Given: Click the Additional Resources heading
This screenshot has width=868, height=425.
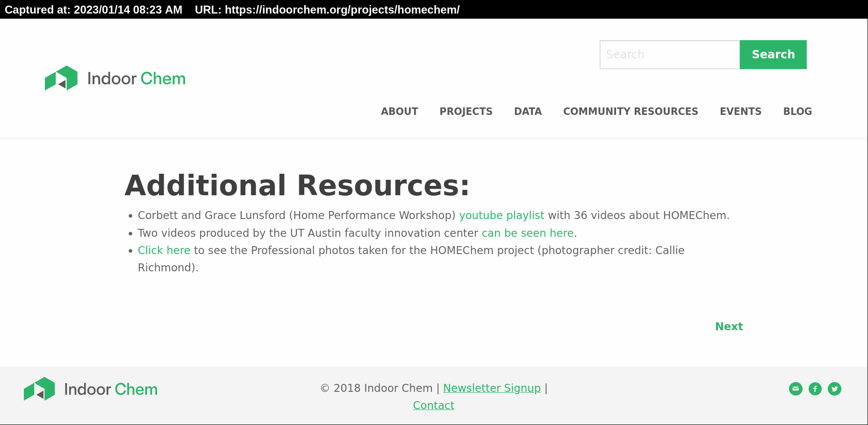Looking at the screenshot, I should (x=297, y=185).
